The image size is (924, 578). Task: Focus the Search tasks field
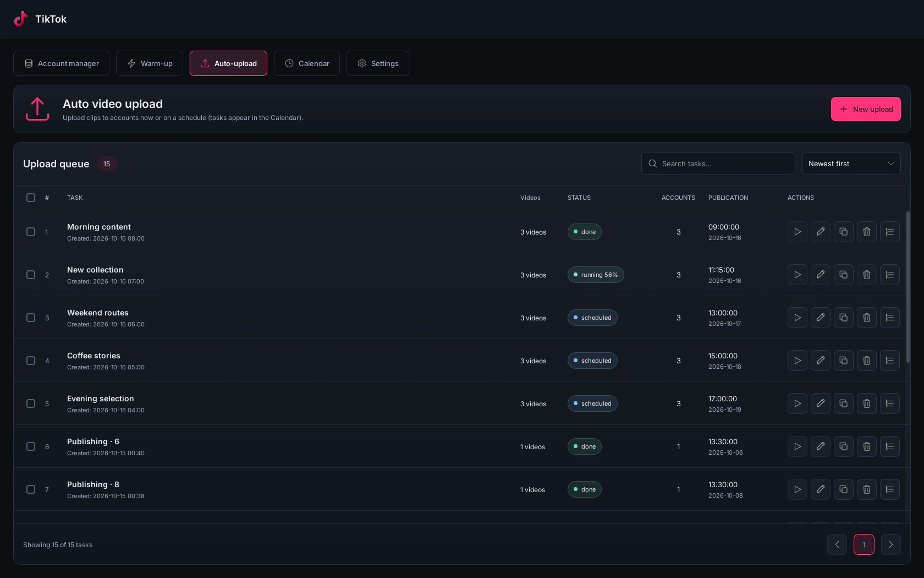coord(718,163)
